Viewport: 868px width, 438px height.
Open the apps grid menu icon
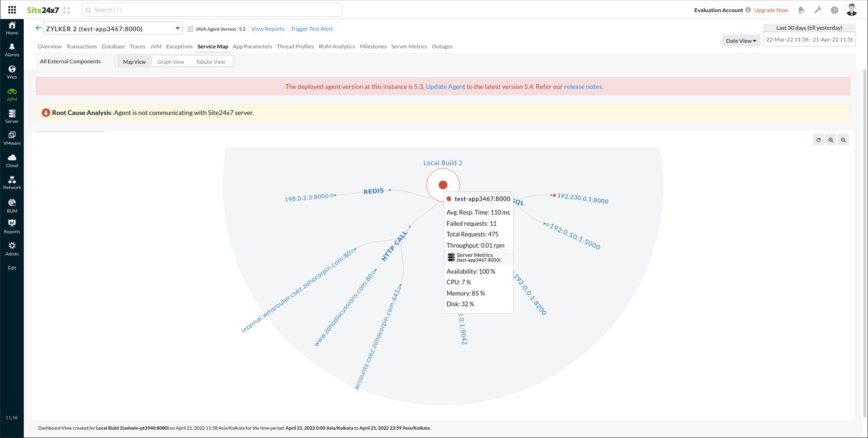(x=12, y=10)
